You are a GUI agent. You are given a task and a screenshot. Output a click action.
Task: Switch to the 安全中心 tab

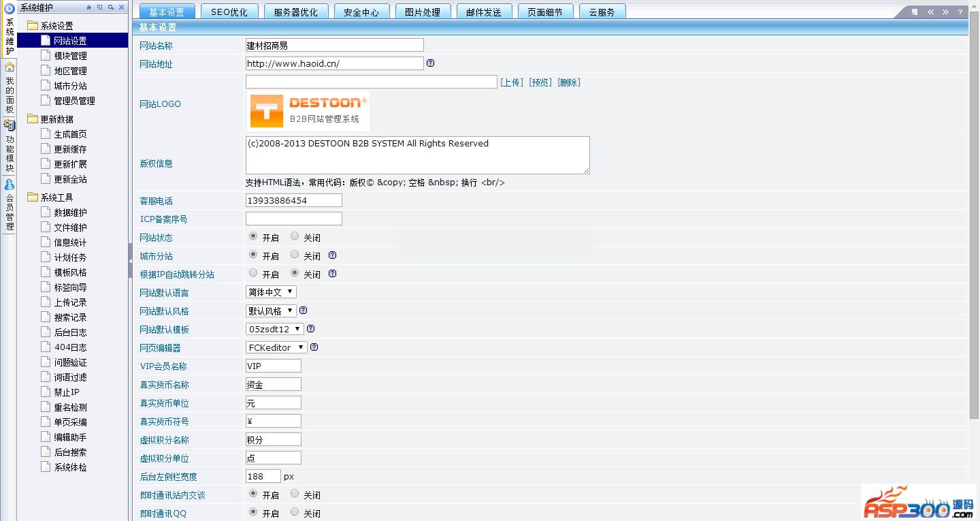361,12
